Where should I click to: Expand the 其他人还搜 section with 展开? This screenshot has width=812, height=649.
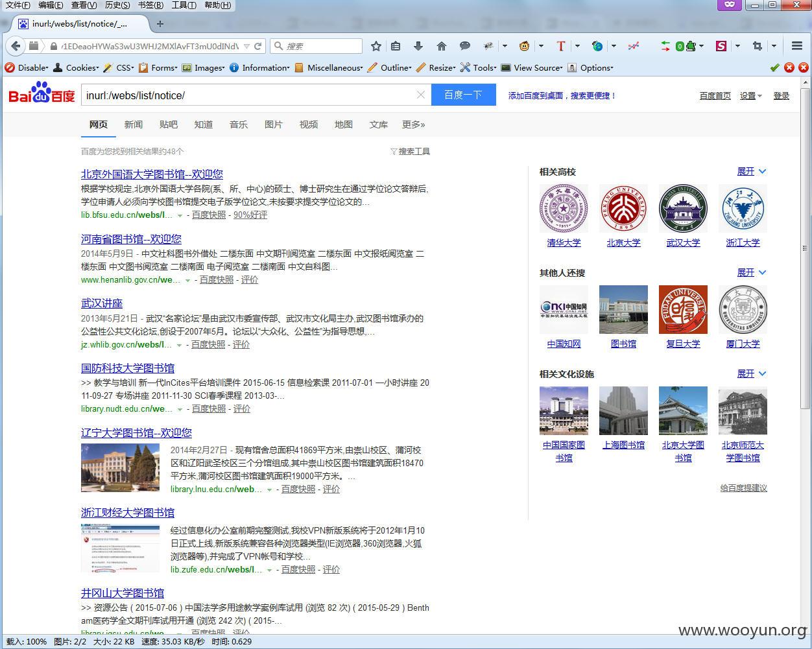pyautogui.click(x=751, y=272)
